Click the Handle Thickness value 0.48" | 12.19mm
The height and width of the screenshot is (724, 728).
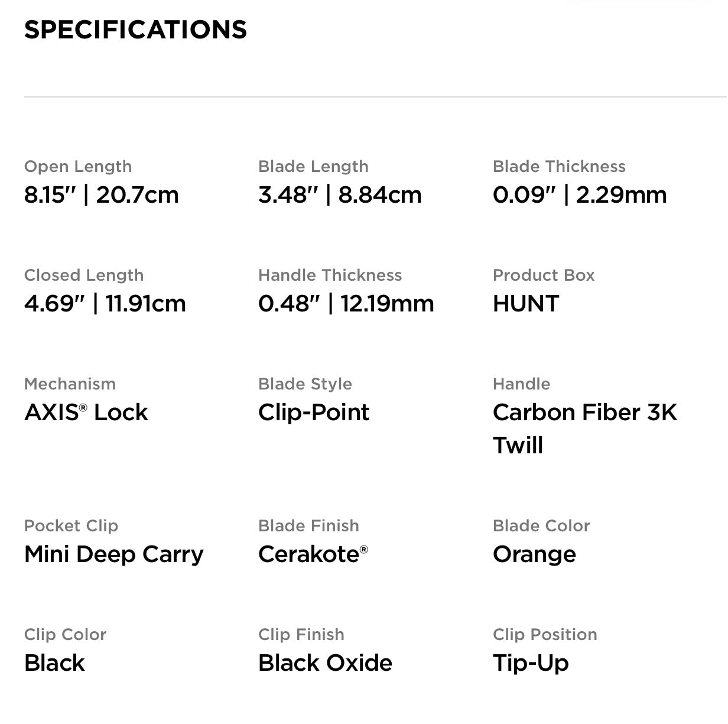point(346,303)
